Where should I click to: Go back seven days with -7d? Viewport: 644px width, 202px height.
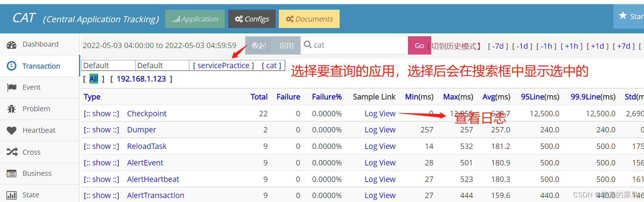[x=498, y=46]
